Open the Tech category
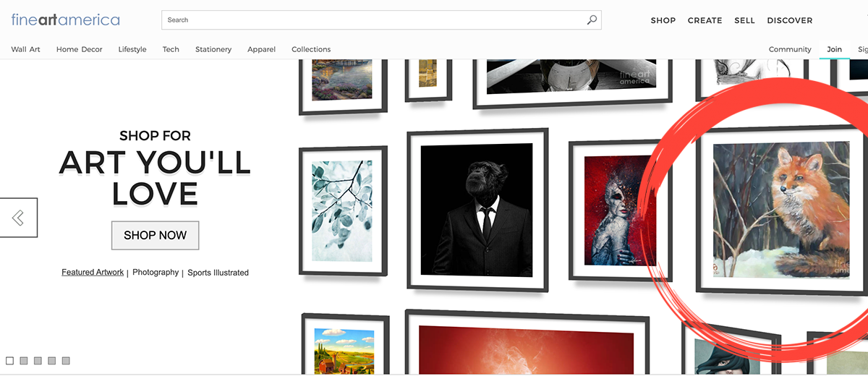The width and height of the screenshot is (868, 384). (171, 49)
